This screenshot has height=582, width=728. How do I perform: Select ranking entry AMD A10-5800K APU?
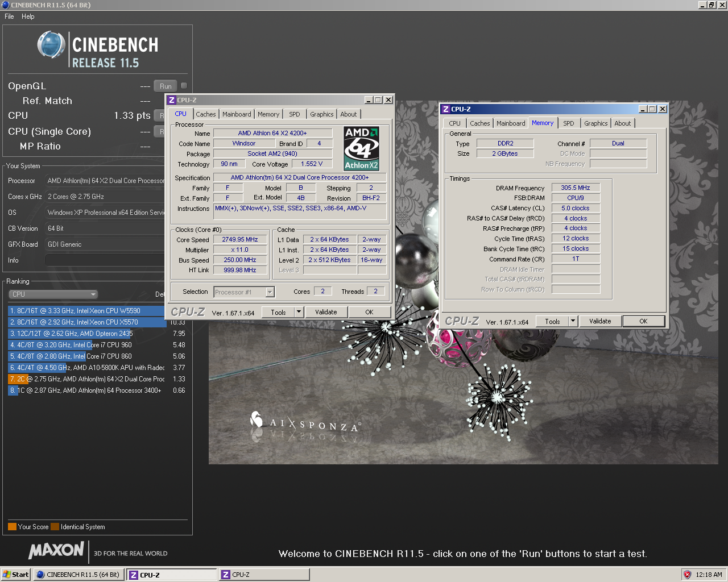coord(97,368)
